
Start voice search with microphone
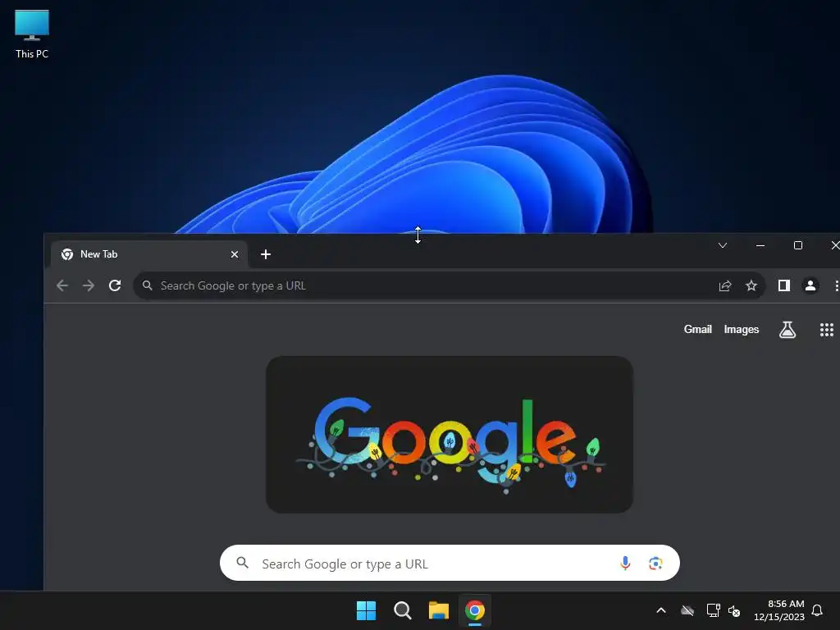tap(624, 563)
